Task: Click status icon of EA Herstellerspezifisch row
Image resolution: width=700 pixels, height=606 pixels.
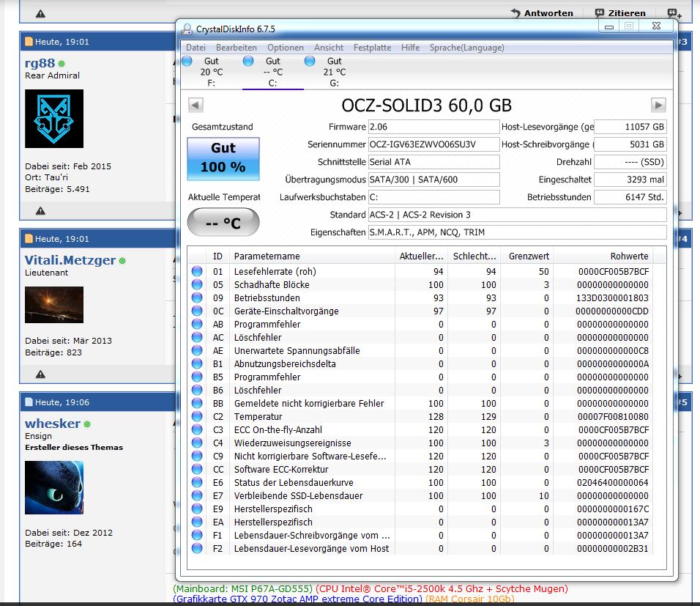Action: (x=197, y=522)
